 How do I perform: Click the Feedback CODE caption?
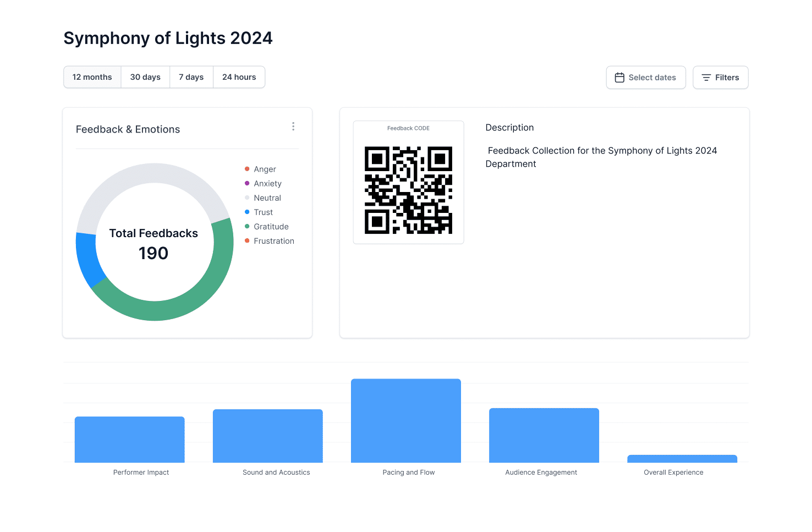coord(408,128)
